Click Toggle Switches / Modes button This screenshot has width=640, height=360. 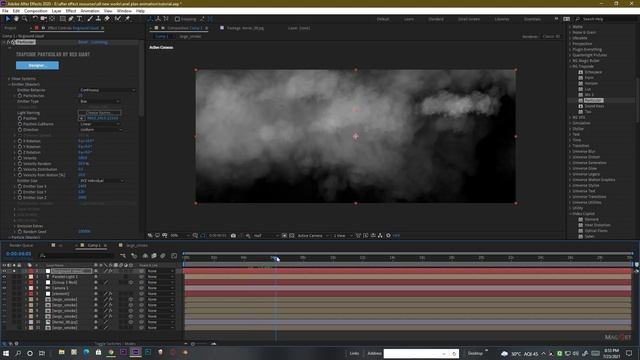pos(115,344)
